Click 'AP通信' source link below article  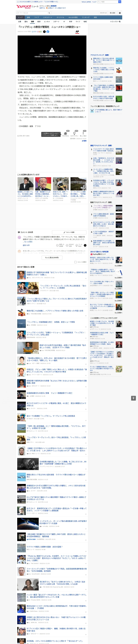(x=84, y=141)
